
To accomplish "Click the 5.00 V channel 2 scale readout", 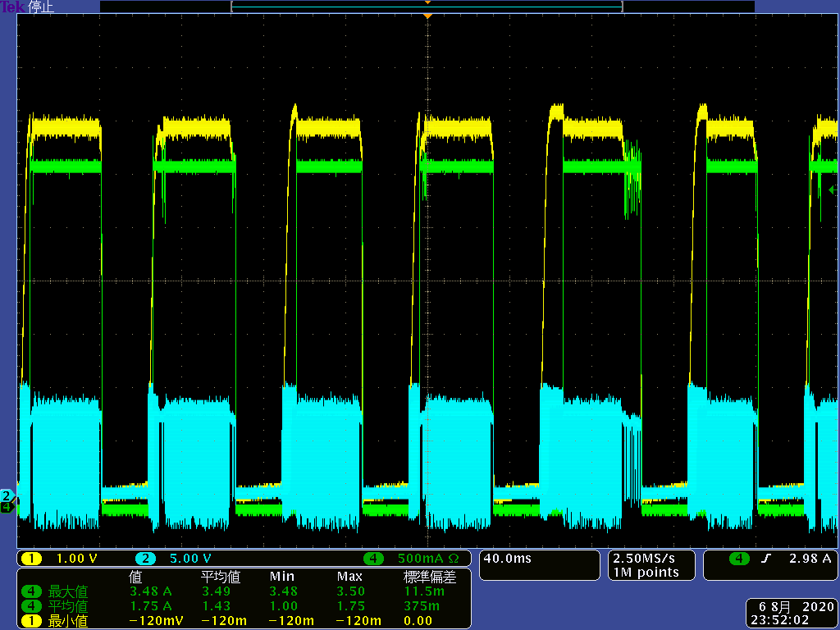I will (190, 559).
